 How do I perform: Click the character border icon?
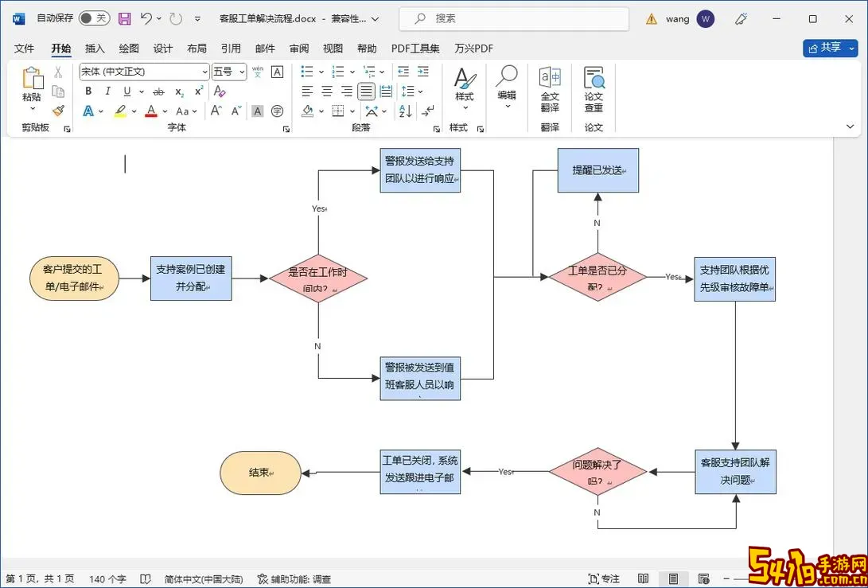(278, 72)
